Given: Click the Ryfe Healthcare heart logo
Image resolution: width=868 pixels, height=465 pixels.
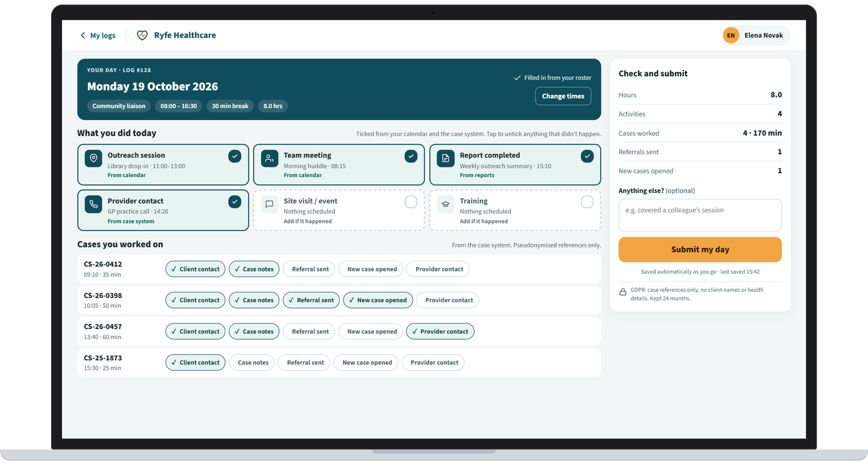Looking at the screenshot, I should pos(142,36).
